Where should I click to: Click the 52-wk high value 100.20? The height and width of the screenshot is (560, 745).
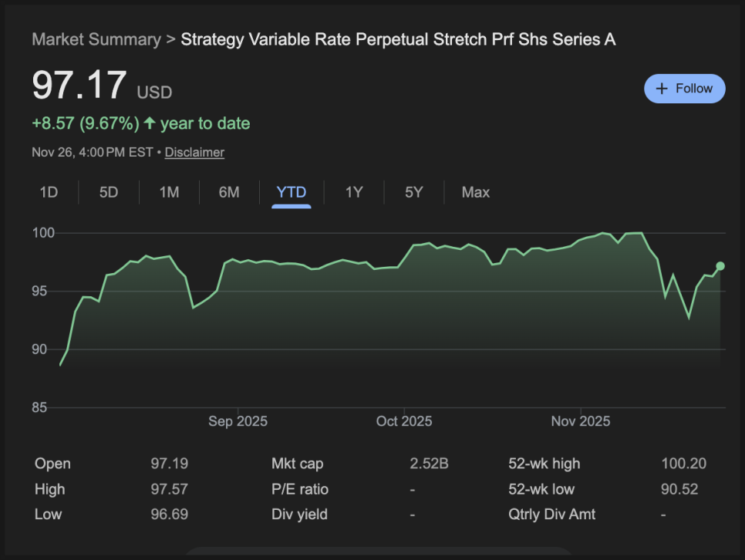[683, 464]
